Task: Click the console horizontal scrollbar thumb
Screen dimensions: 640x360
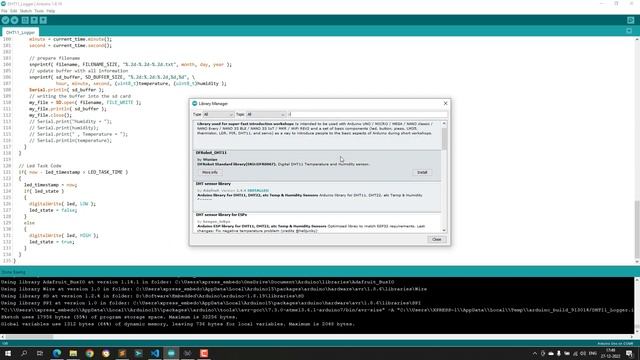Action: click(x=29, y=337)
